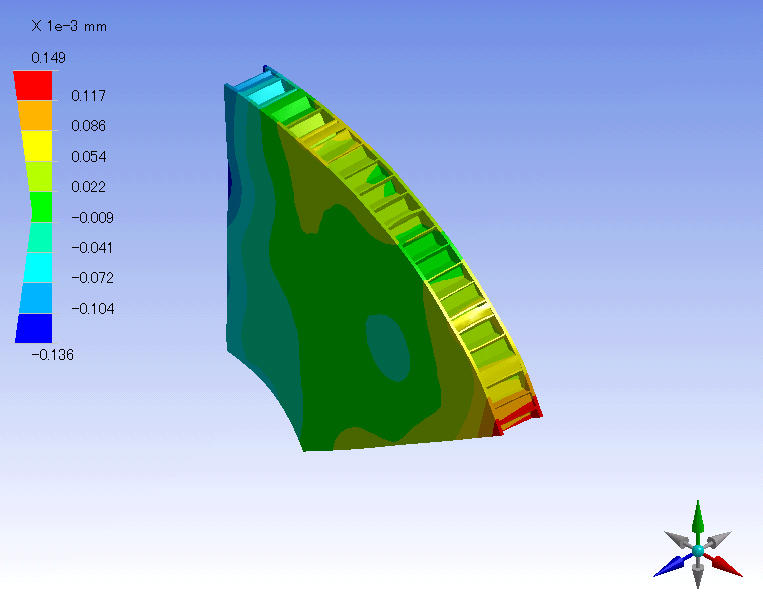The width and height of the screenshot is (763, 615).
Task: Select the 0.022 legend value
Action: pyautogui.click(x=89, y=187)
